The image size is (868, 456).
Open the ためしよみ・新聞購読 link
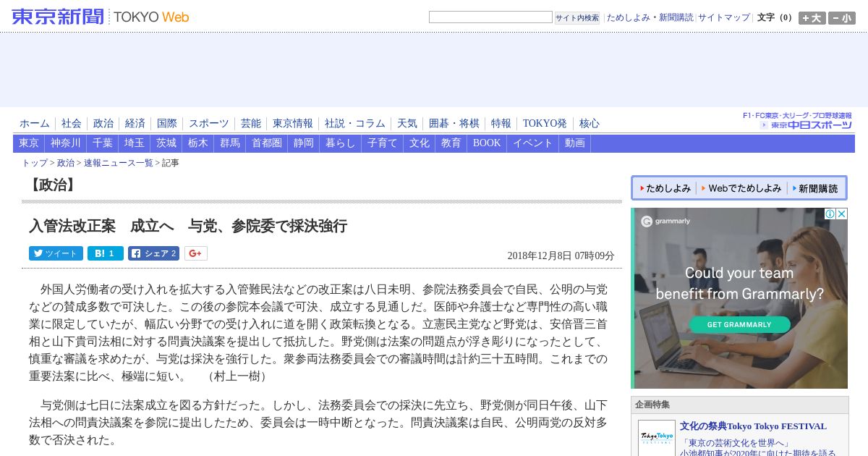[x=650, y=17]
